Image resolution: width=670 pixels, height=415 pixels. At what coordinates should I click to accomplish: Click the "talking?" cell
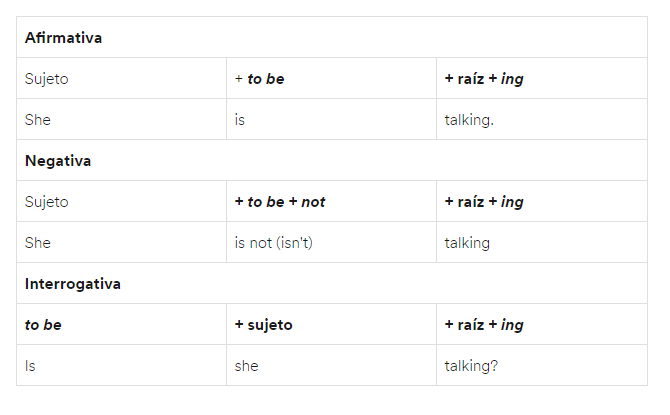471,366
